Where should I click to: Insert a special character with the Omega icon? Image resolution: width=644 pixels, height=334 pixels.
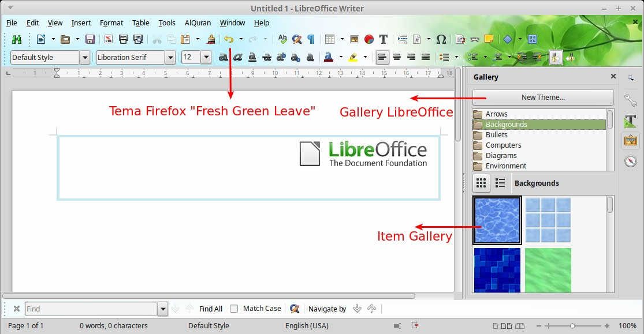tap(441, 39)
